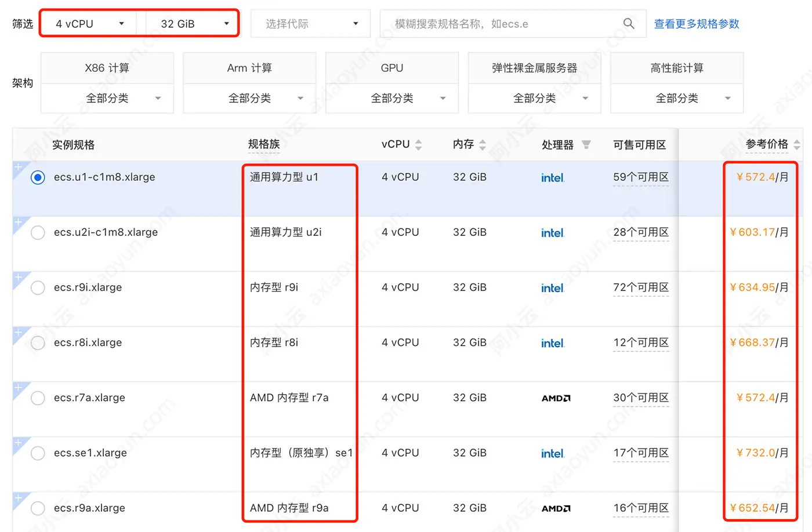The width and height of the screenshot is (812, 532).
Task: Expand 全部分类 under GPU
Action: point(392,99)
